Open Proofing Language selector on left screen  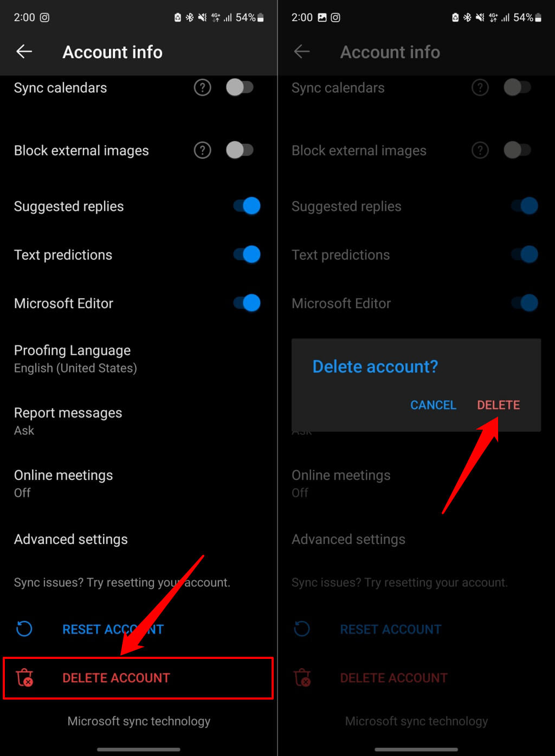[75, 358]
